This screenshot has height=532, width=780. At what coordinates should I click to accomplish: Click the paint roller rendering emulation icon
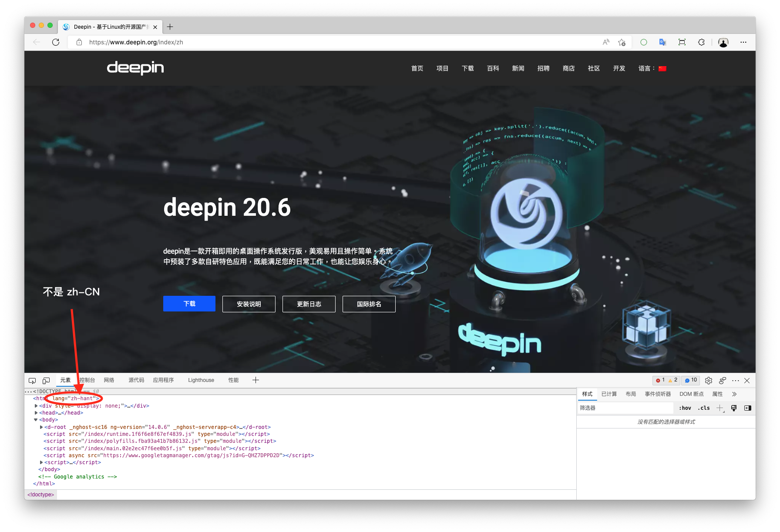click(x=734, y=408)
